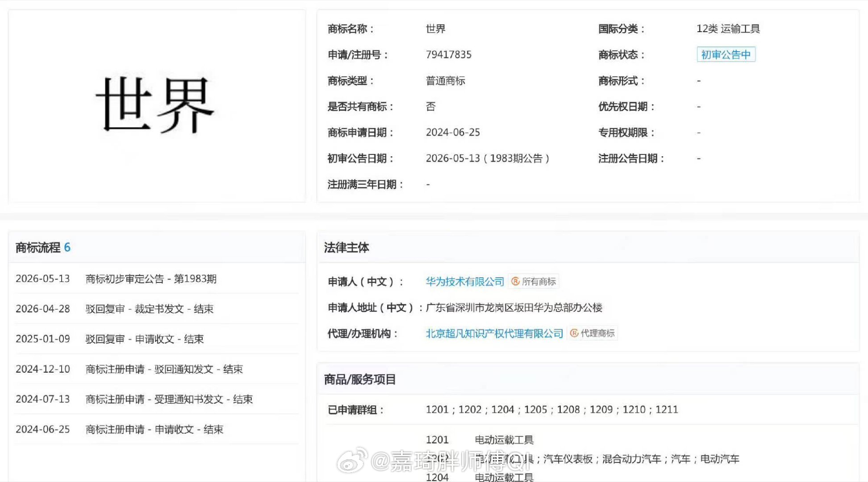Select the 2024-07-13 受理通知书发文 row
The width and height of the screenshot is (868, 482).
coord(156,399)
